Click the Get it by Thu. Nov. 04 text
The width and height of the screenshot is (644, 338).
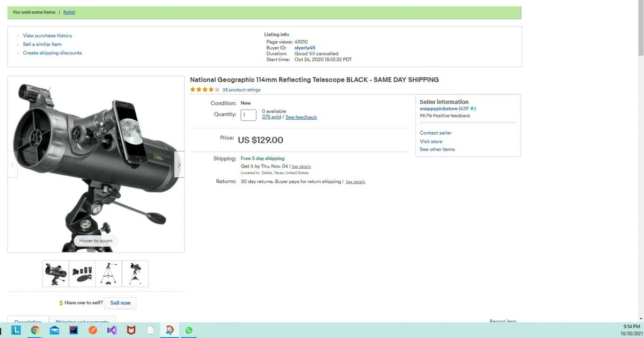click(265, 167)
